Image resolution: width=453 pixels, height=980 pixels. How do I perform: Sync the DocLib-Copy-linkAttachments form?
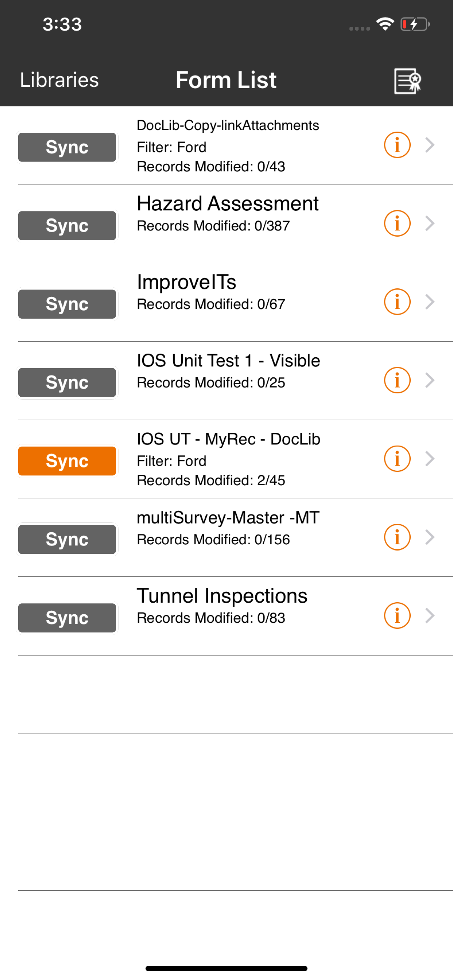coord(67,147)
